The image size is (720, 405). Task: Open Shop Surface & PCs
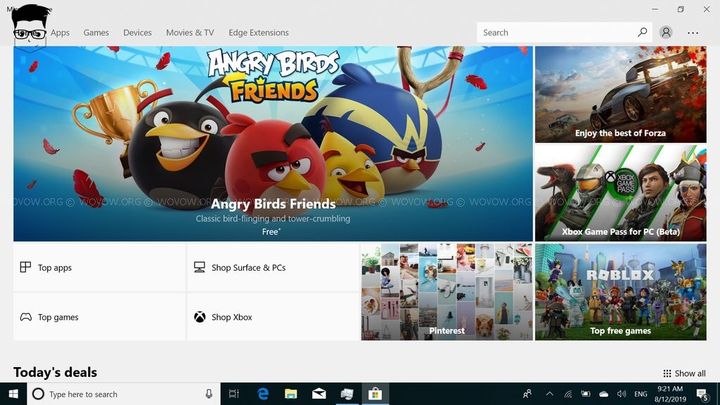[273, 267]
